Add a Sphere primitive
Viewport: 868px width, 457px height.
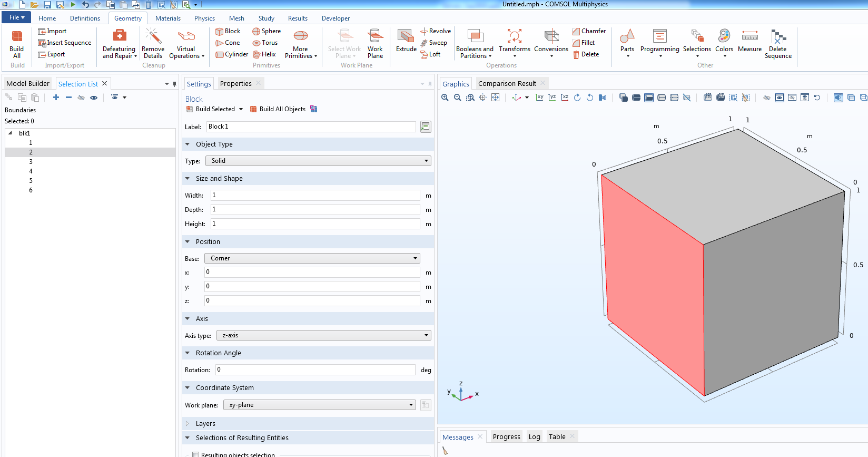(267, 31)
